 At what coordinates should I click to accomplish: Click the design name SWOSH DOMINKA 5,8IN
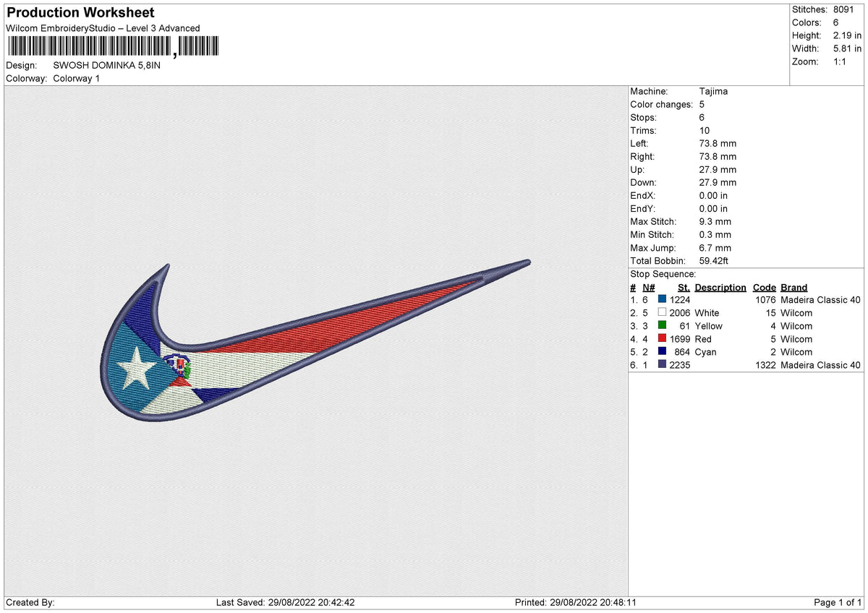point(107,65)
